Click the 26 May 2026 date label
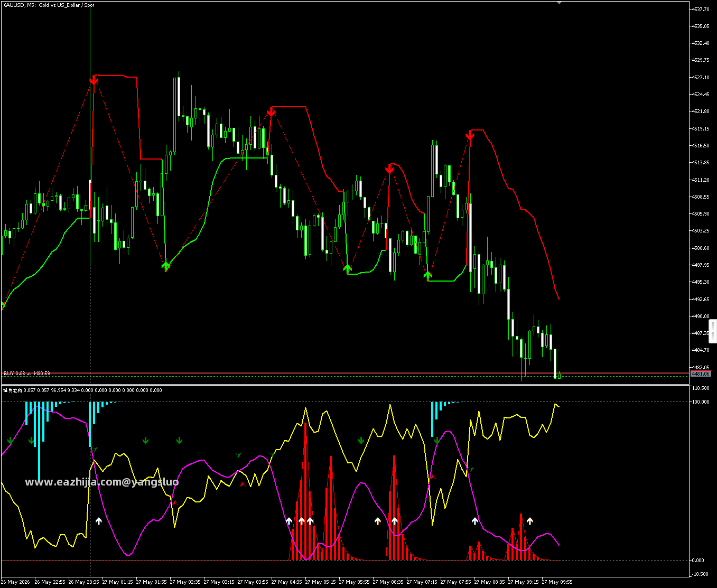The height and width of the screenshot is (588, 717). coord(15,582)
